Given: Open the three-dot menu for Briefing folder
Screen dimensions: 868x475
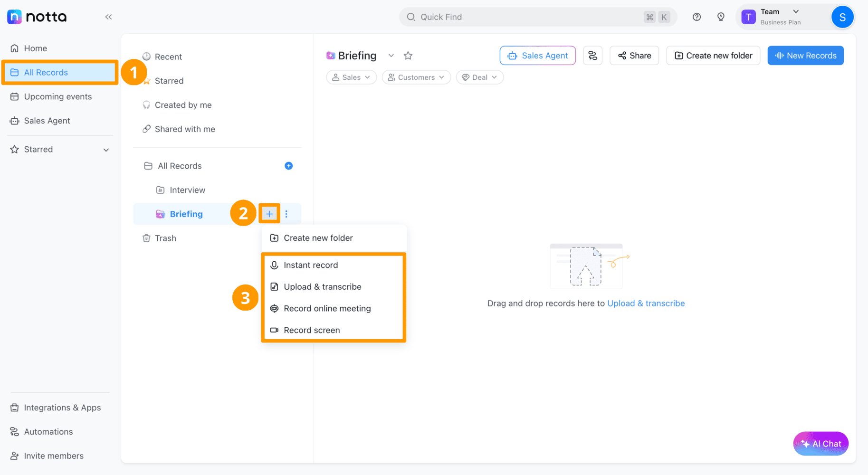Looking at the screenshot, I should (286, 214).
